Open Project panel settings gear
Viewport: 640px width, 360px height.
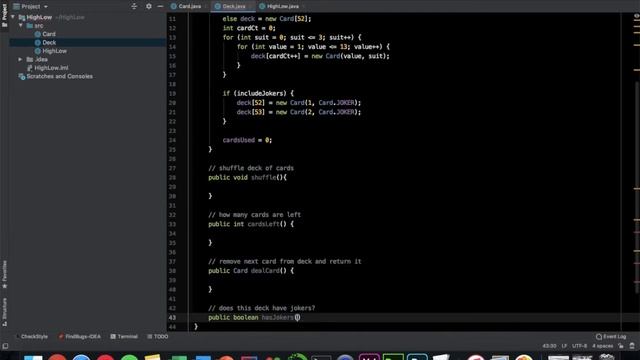tap(149, 6)
